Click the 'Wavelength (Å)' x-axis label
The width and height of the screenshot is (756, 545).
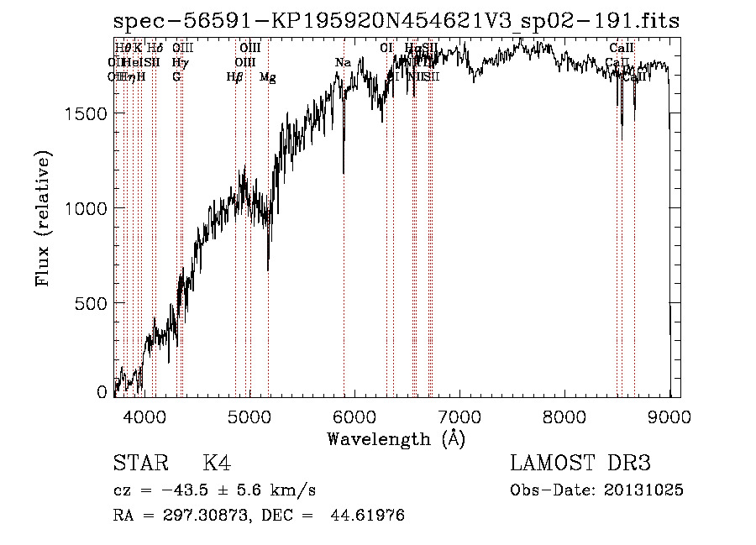point(396,438)
